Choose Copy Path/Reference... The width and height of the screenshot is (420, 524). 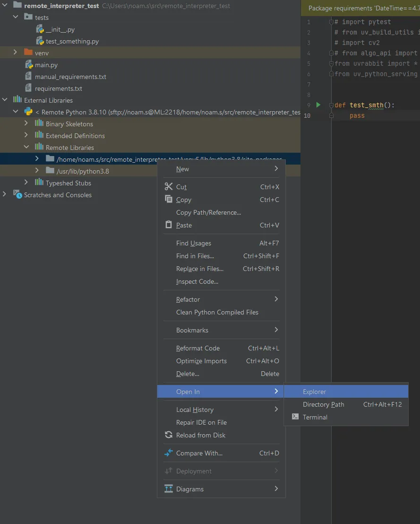[x=222, y=212]
